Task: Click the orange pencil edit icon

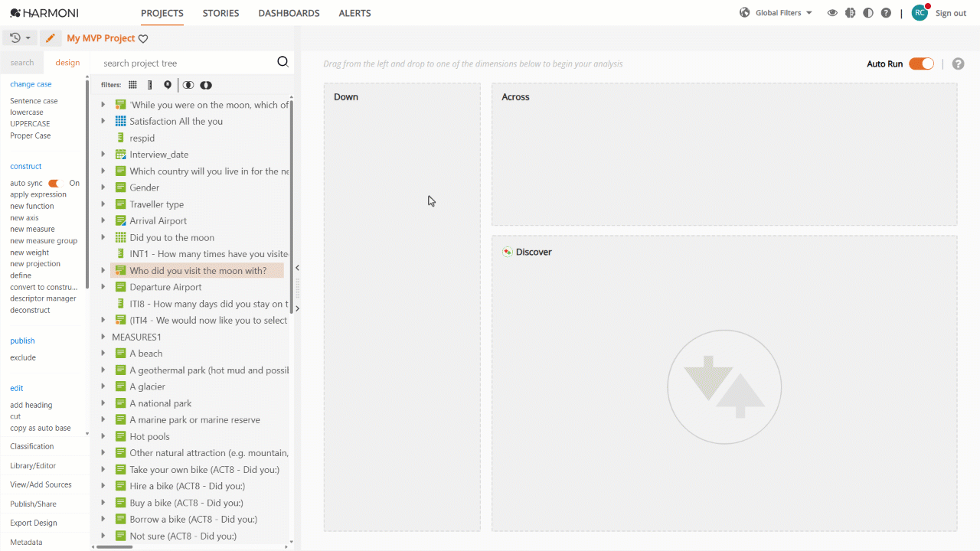Action: tap(51, 38)
